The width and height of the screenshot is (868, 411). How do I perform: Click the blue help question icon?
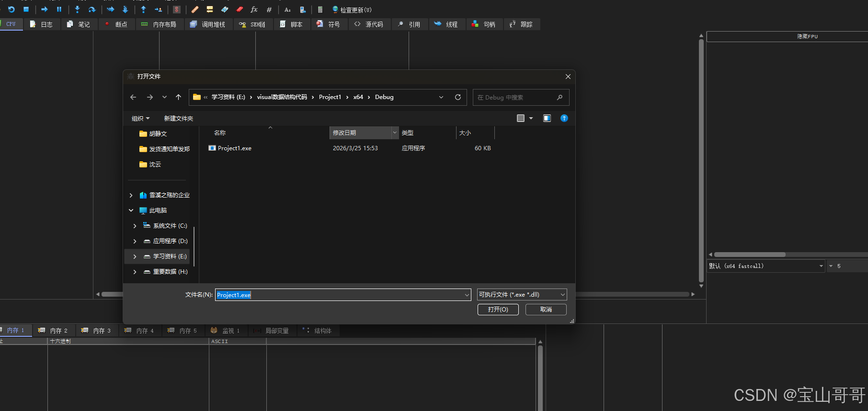point(564,118)
